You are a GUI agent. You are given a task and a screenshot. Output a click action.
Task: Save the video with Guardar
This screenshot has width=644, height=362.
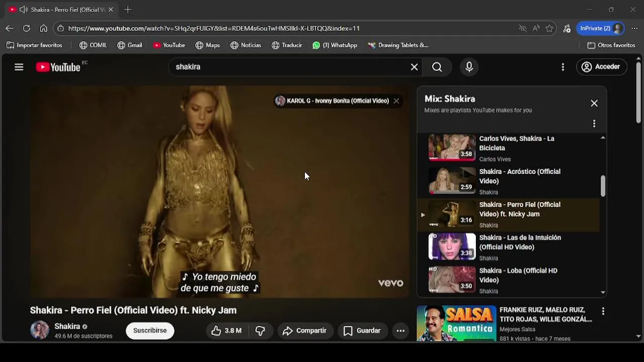point(362,330)
